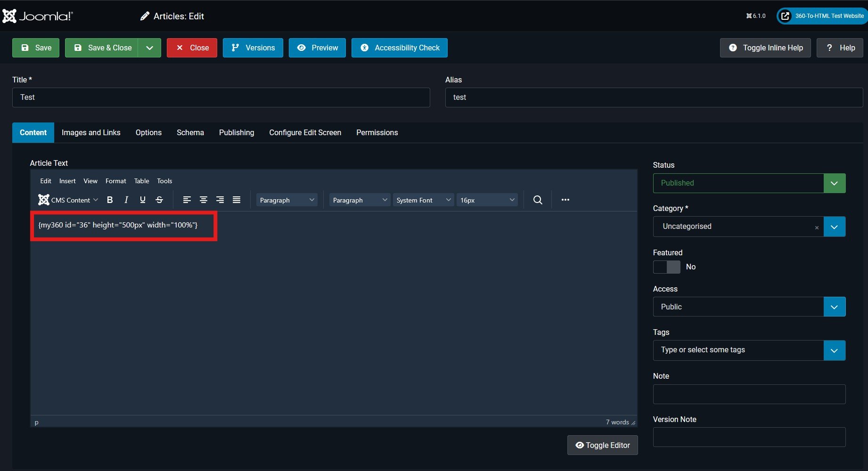Open the System Font dropdown
This screenshot has height=471, width=868.
coord(424,200)
